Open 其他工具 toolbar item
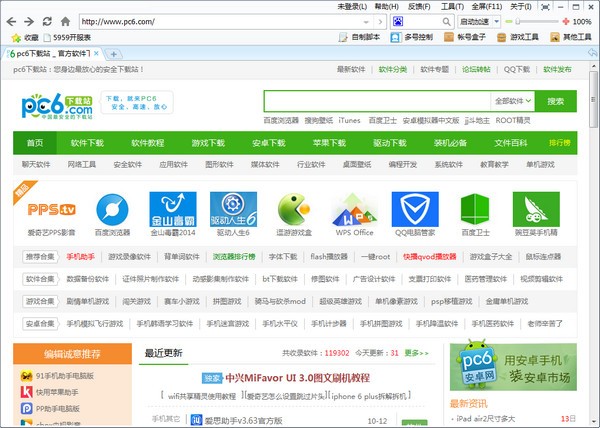The width and height of the screenshot is (600, 428). click(x=571, y=37)
